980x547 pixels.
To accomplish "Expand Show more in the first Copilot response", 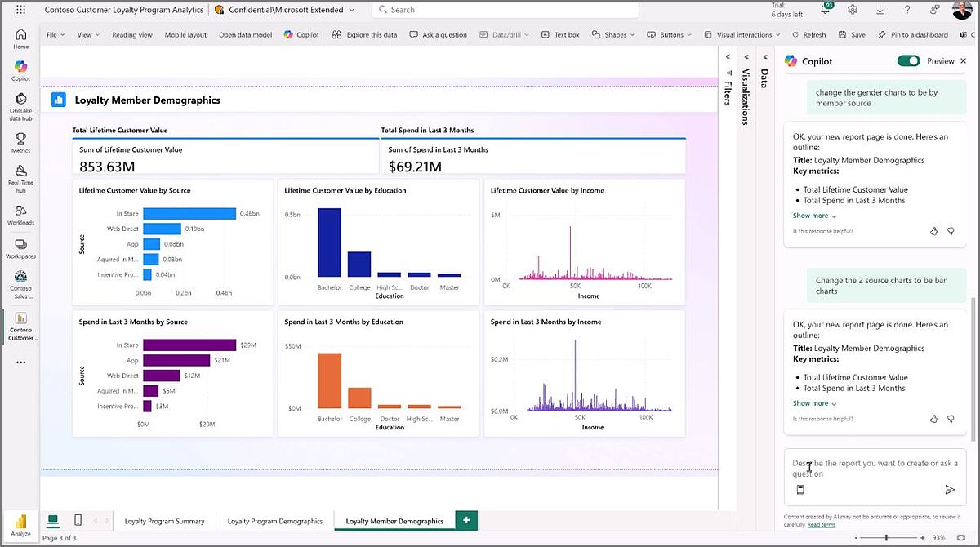I will pyautogui.click(x=814, y=216).
